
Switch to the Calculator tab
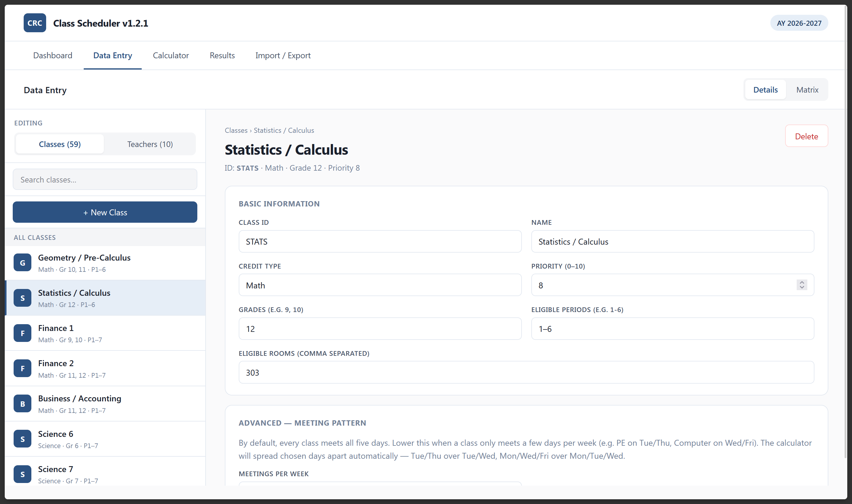point(171,55)
